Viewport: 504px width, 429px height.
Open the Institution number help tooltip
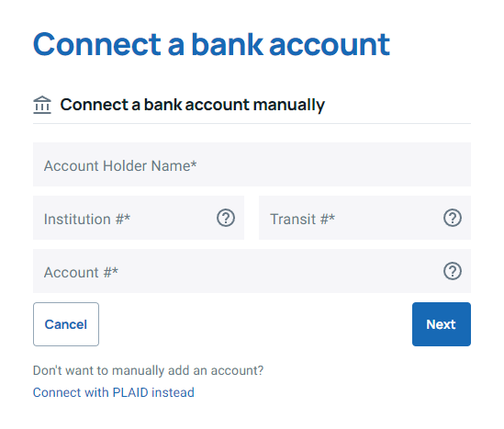(x=226, y=218)
